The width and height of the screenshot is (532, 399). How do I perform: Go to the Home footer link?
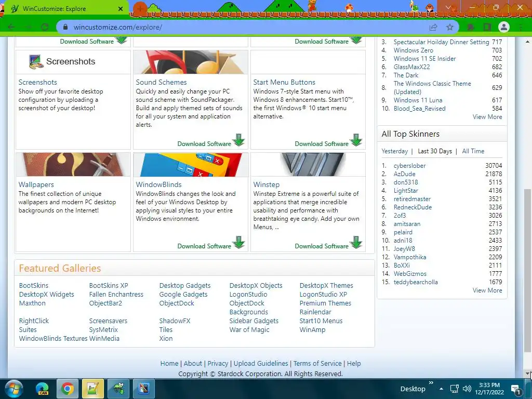pyautogui.click(x=169, y=363)
